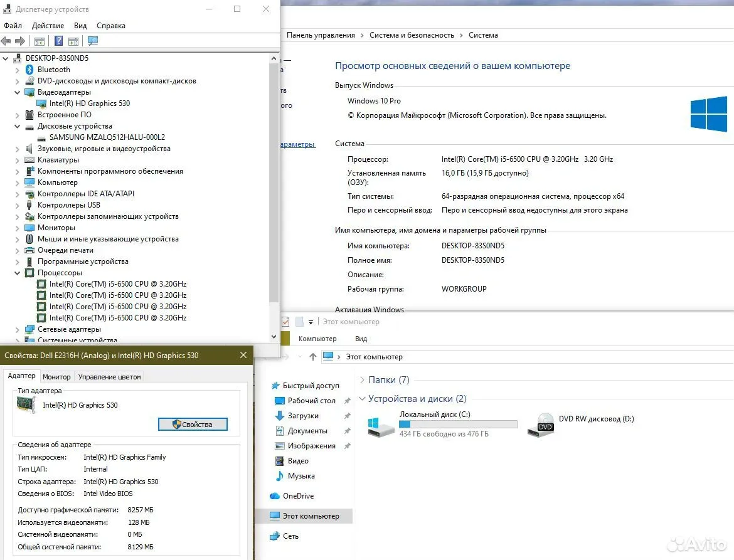Viewport: 734px width, 560px height.
Task: Switch to the Управление цветом tab
Action: (x=110, y=377)
